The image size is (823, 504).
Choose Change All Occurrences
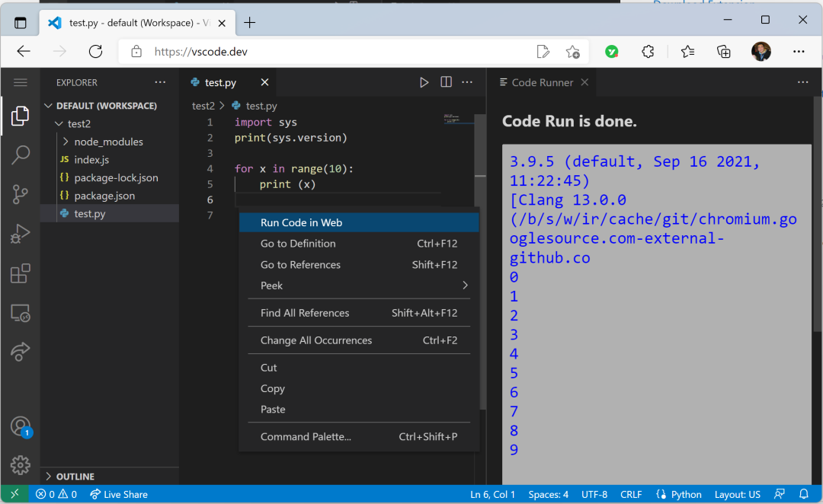click(359, 340)
